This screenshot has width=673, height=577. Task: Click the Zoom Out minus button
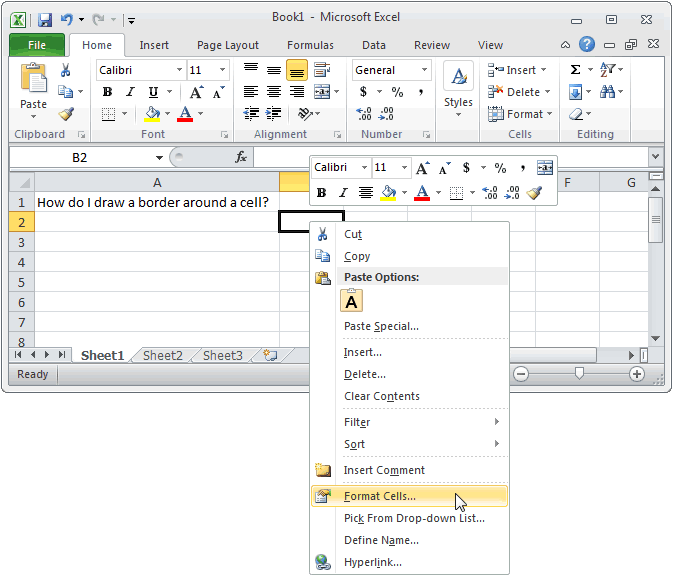[x=521, y=374]
